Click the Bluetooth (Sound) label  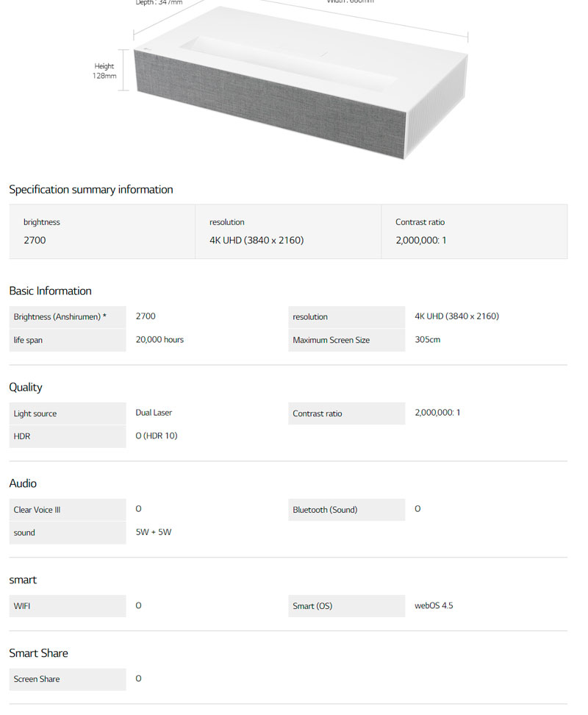[x=325, y=510]
